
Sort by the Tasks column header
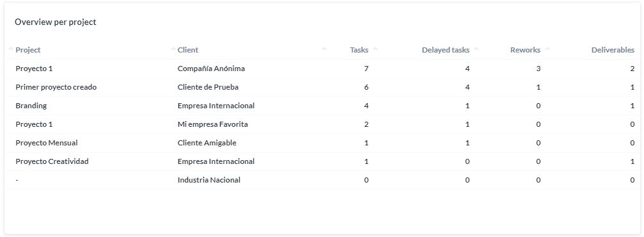pos(359,50)
